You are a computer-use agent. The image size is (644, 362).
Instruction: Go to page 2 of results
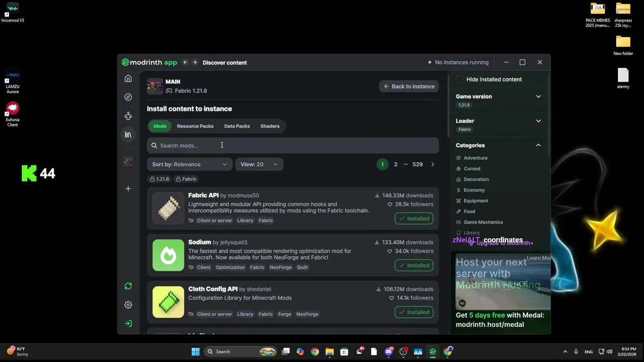(395, 164)
